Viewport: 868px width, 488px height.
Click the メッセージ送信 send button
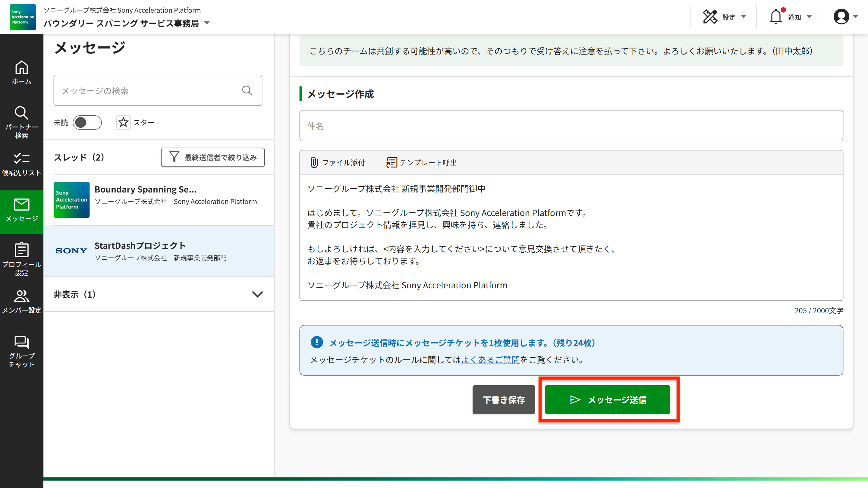click(x=607, y=399)
